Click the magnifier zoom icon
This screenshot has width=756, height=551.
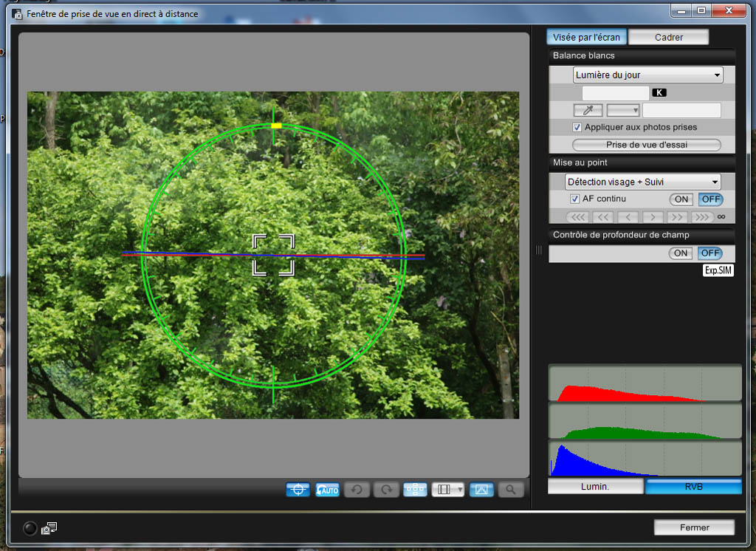click(510, 490)
